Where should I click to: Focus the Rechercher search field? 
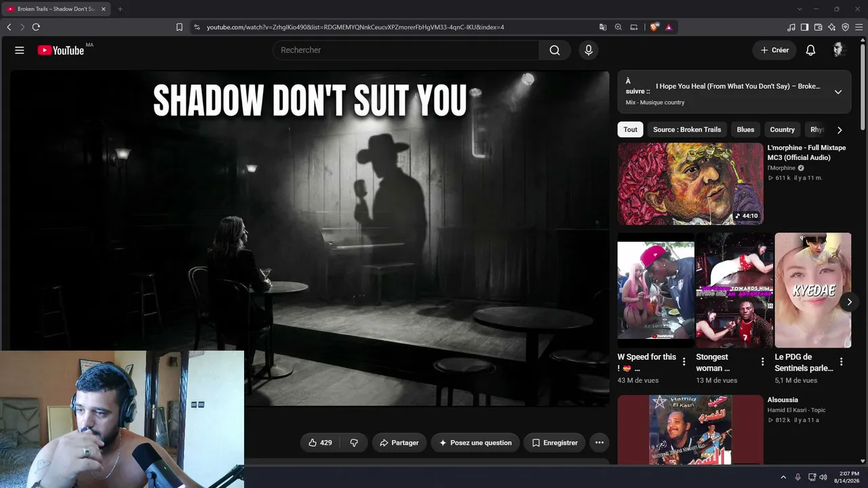406,50
